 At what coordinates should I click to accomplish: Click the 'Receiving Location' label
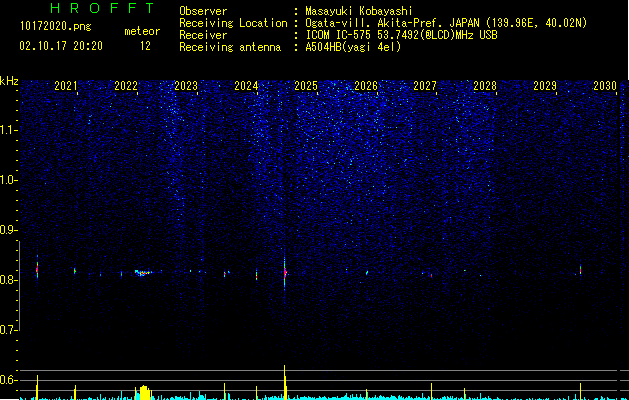tap(233, 23)
